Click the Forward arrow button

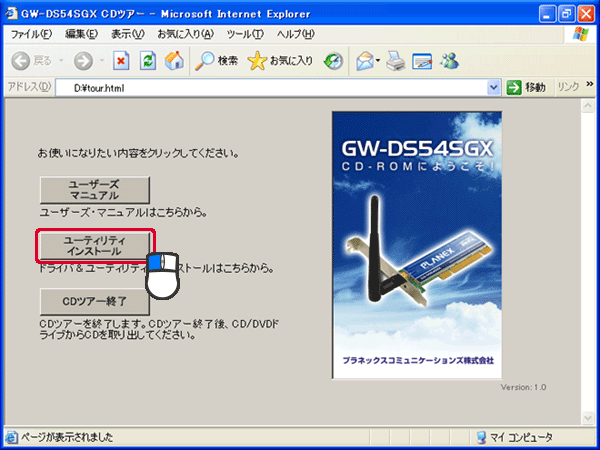coord(83,61)
